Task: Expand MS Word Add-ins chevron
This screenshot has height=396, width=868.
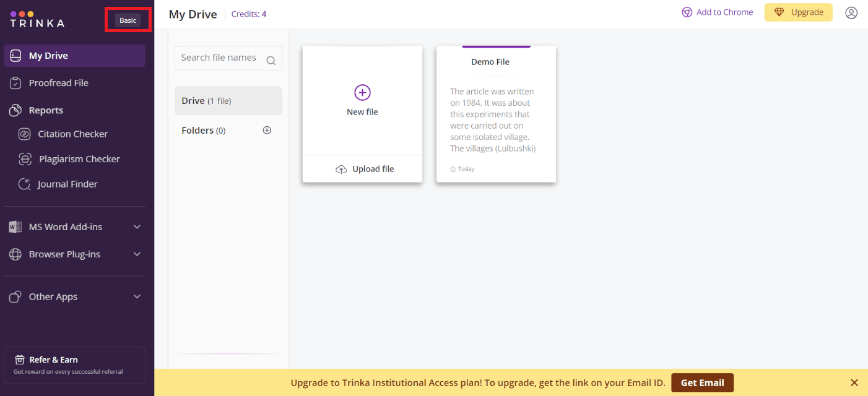Action: coord(137,227)
